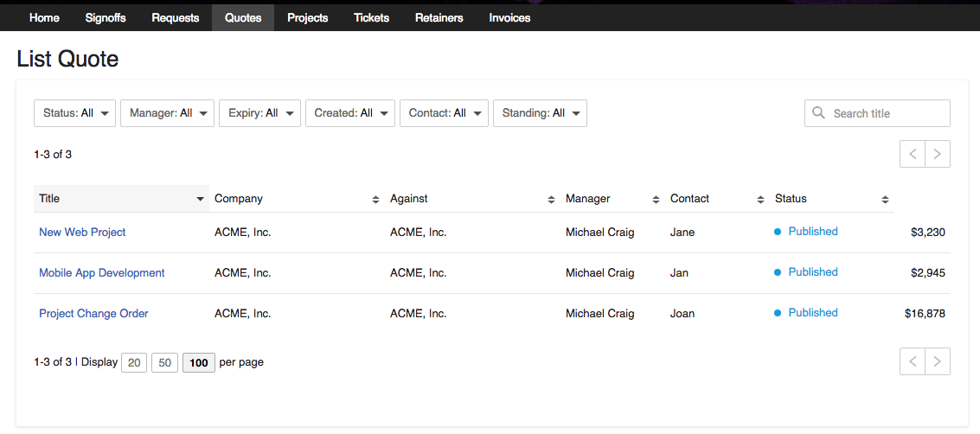Open the Status filter dropdown
980x434 pixels.
(x=74, y=113)
